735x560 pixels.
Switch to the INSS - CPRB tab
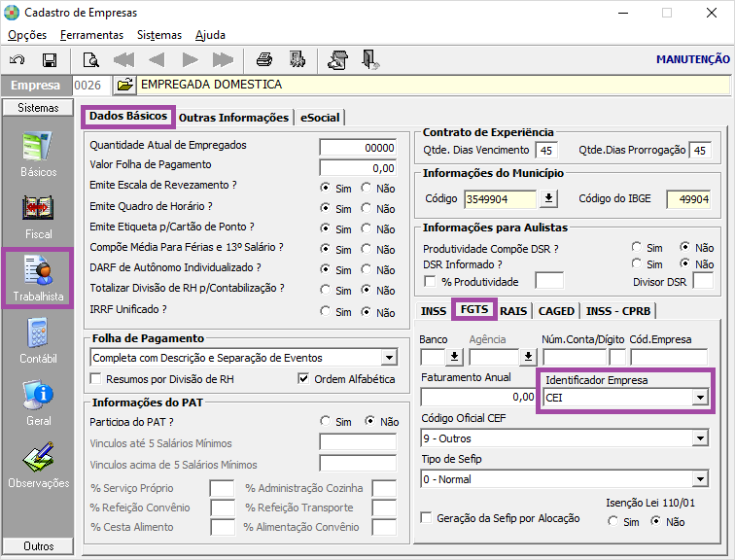pyautogui.click(x=618, y=311)
